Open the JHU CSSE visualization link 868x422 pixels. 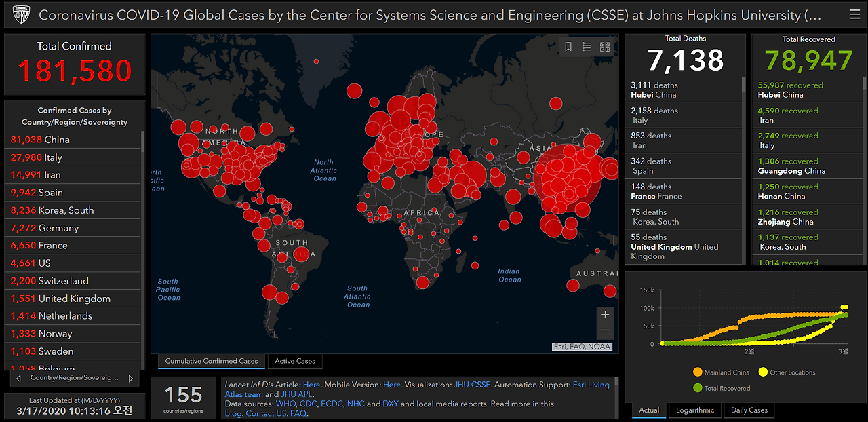[x=473, y=385]
